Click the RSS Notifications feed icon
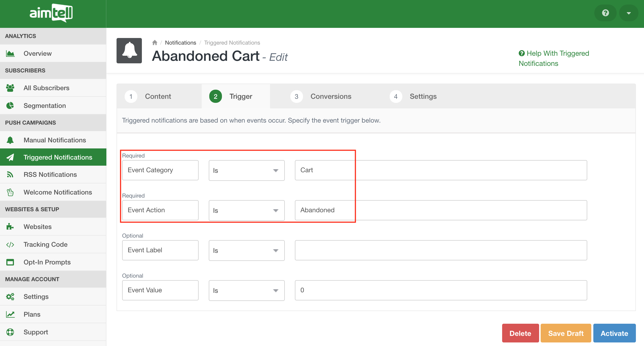Image resolution: width=644 pixels, height=346 pixels. tap(10, 175)
